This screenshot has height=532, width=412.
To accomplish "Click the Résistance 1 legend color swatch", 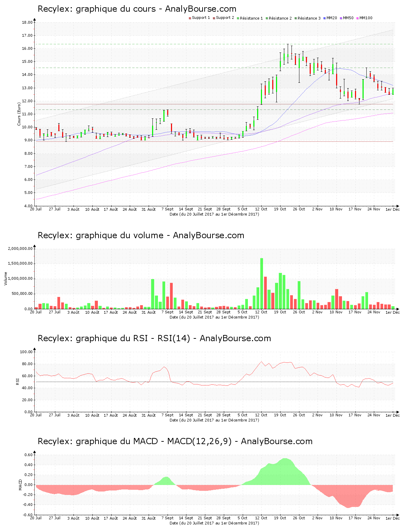I will 238,18.
